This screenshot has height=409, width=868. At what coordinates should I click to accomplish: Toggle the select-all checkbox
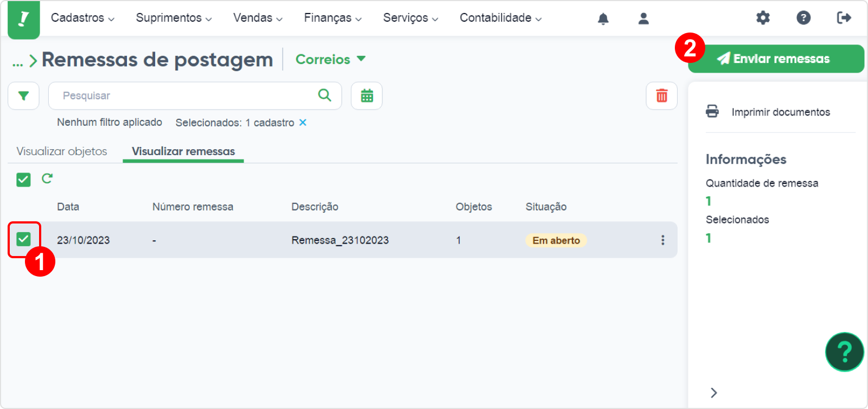23,180
